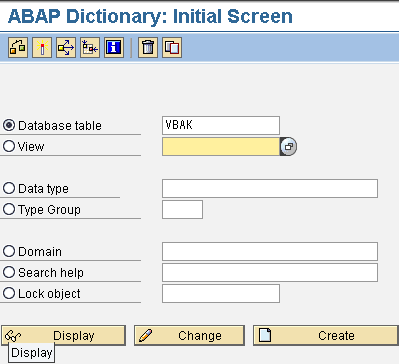This screenshot has width=399, height=364.
Task: Select the Type Group radio button
Action: click(x=9, y=209)
